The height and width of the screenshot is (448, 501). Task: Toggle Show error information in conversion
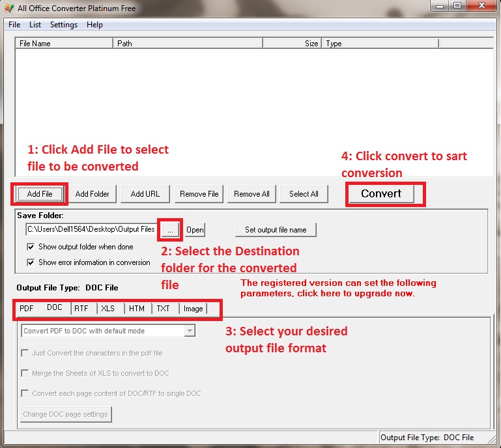[89, 262]
